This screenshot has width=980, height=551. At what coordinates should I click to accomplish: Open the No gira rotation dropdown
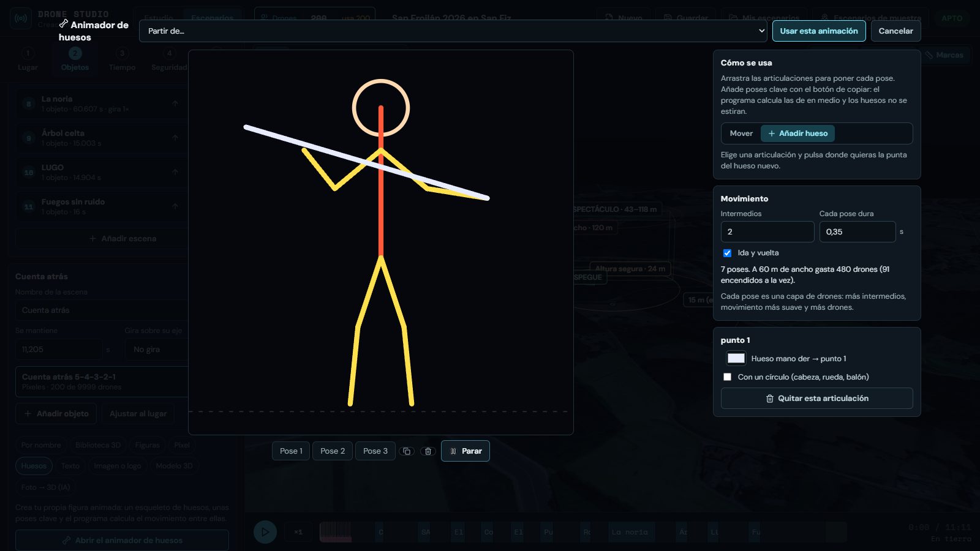tap(157, 350)
